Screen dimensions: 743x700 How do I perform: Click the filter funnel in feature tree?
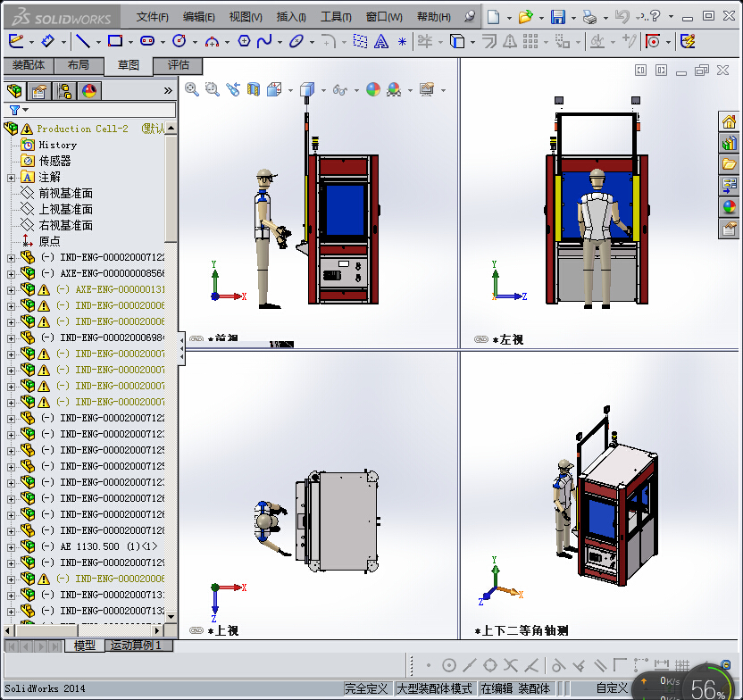(x=14, y=110)
